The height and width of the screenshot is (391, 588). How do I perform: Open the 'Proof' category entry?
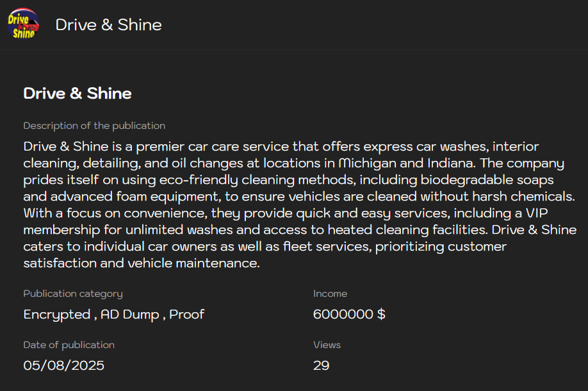point(186,315)
